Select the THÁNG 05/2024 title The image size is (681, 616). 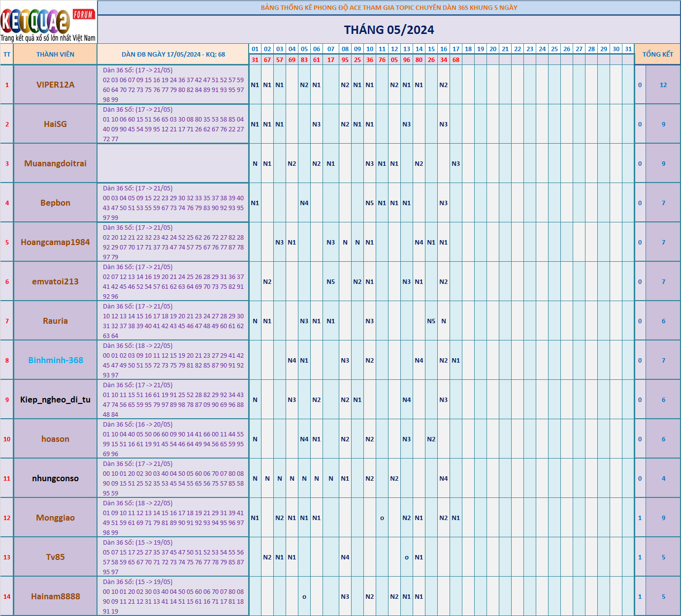pos(389,30)
